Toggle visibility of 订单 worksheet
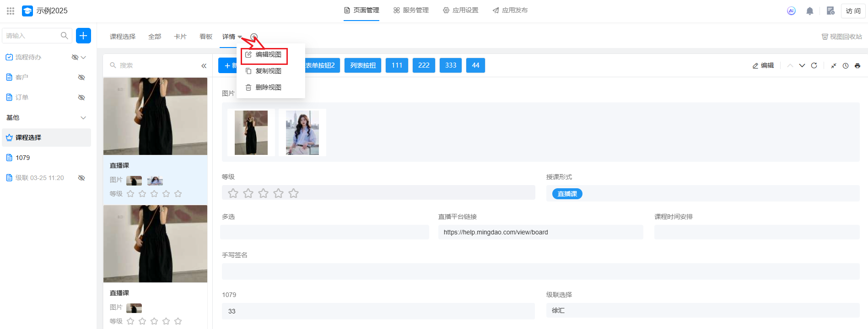This screenshot has width=868, height=329. coord(81,97)
